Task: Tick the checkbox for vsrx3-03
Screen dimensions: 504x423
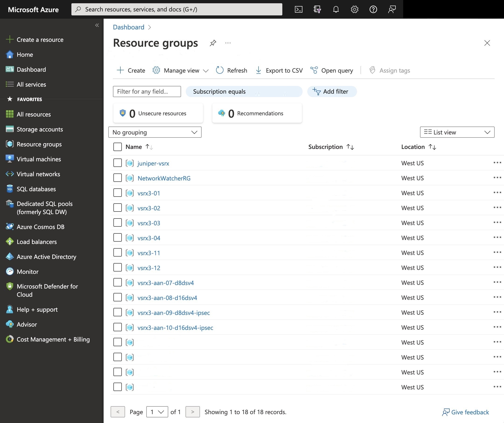Action: tap(117, 222)
